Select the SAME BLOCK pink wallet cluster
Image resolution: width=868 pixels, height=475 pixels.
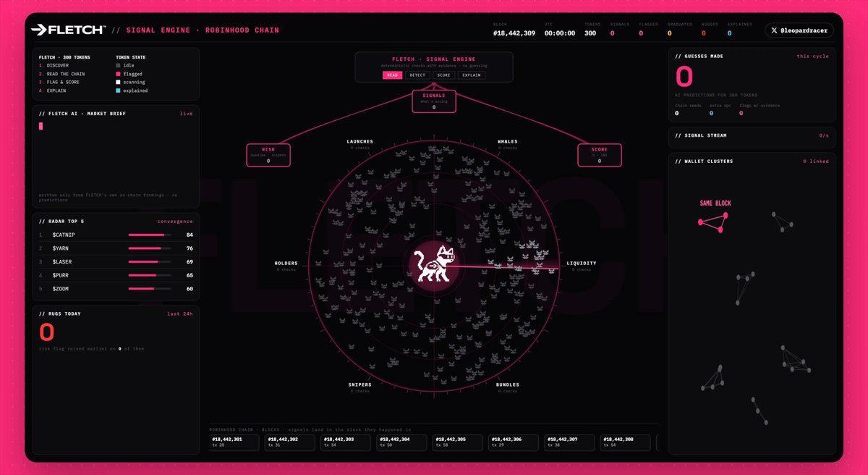click(712, 222)
